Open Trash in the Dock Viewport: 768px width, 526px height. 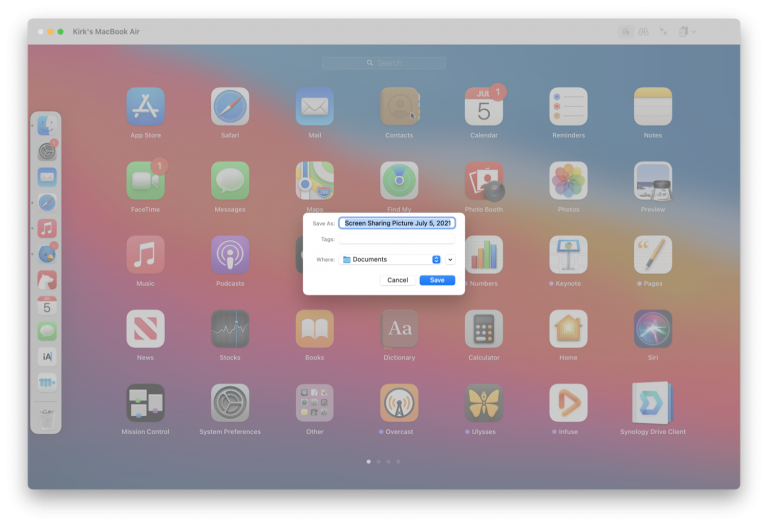click(47, 418)
